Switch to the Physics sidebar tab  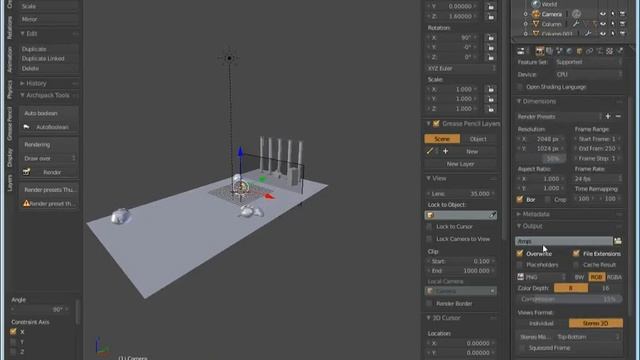9,89
